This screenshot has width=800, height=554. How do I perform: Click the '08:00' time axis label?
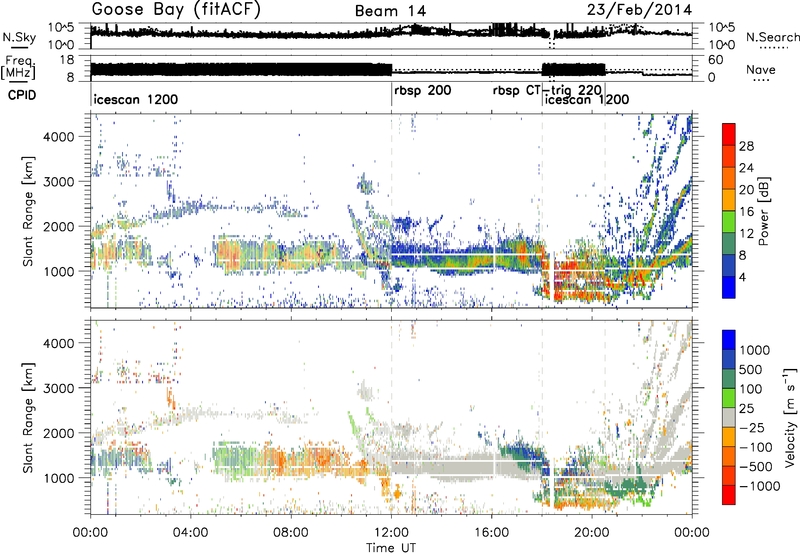[291, 533]
